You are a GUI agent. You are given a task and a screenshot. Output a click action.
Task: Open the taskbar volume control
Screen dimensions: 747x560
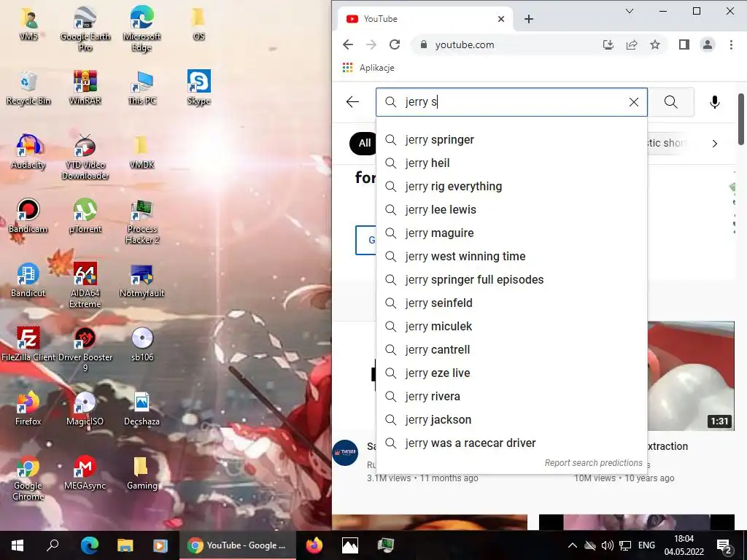tap(607, 545)
